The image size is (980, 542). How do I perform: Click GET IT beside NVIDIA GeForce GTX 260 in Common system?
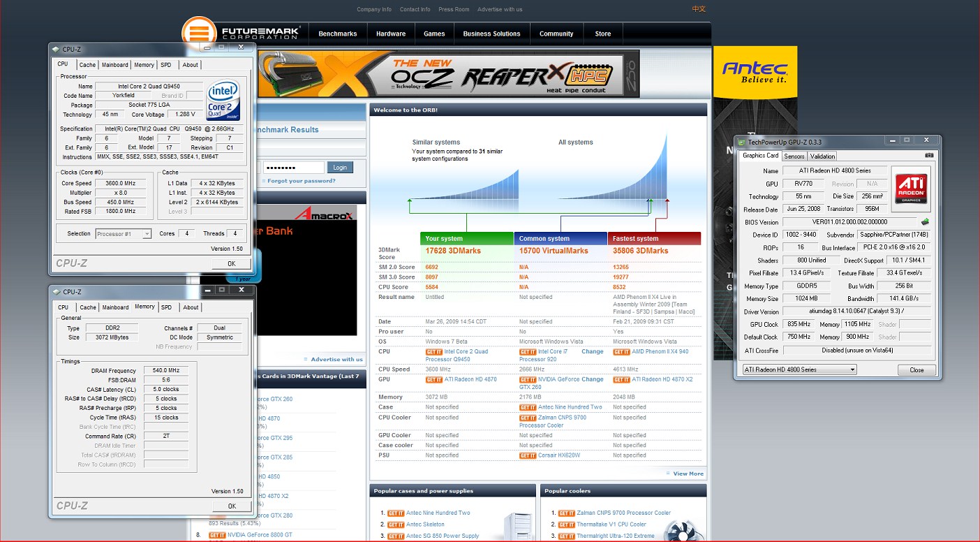[528, 380]
